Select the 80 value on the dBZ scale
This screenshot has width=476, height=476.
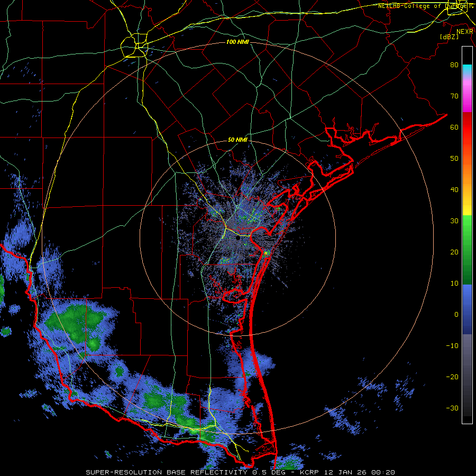tap(454, 65)
